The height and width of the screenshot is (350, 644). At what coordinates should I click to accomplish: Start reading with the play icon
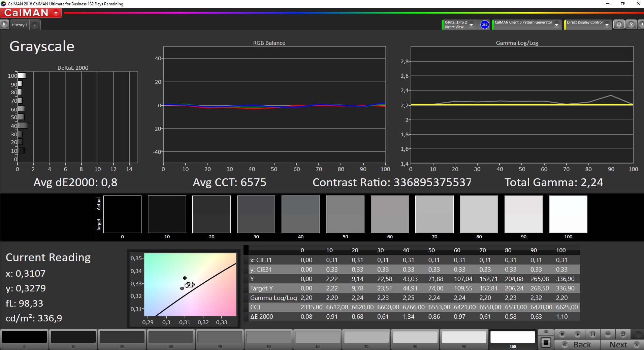(577, 334)
